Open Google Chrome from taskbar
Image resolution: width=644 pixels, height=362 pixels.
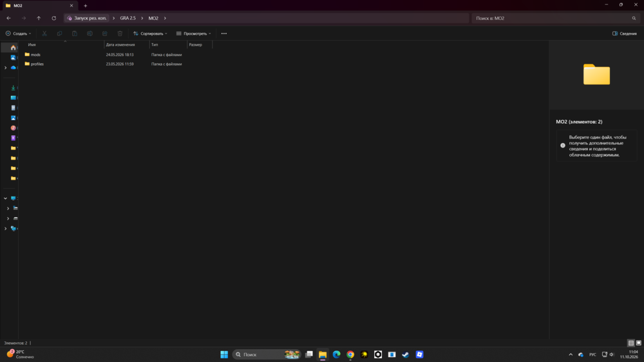[350, 354]
